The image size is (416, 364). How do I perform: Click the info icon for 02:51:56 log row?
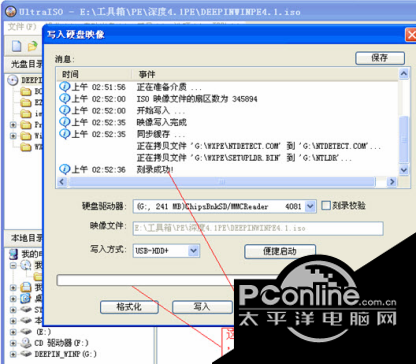pyautogui.click(x=64, y=87)
